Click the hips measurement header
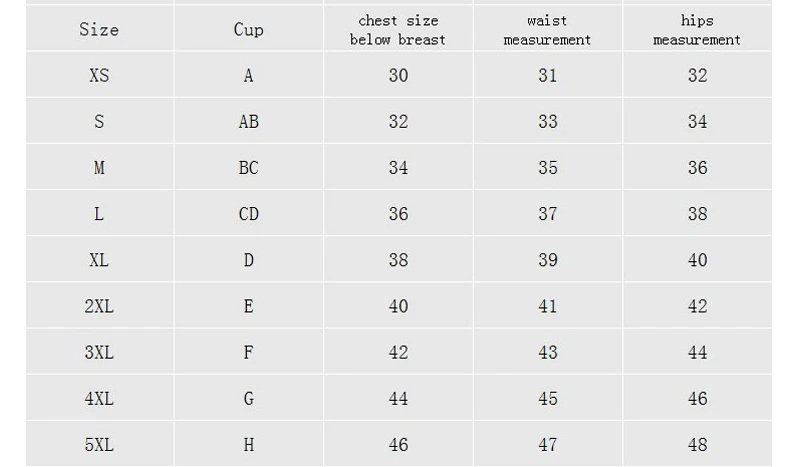The width and height of the screenshot is (800, 467). click(697, 30)
